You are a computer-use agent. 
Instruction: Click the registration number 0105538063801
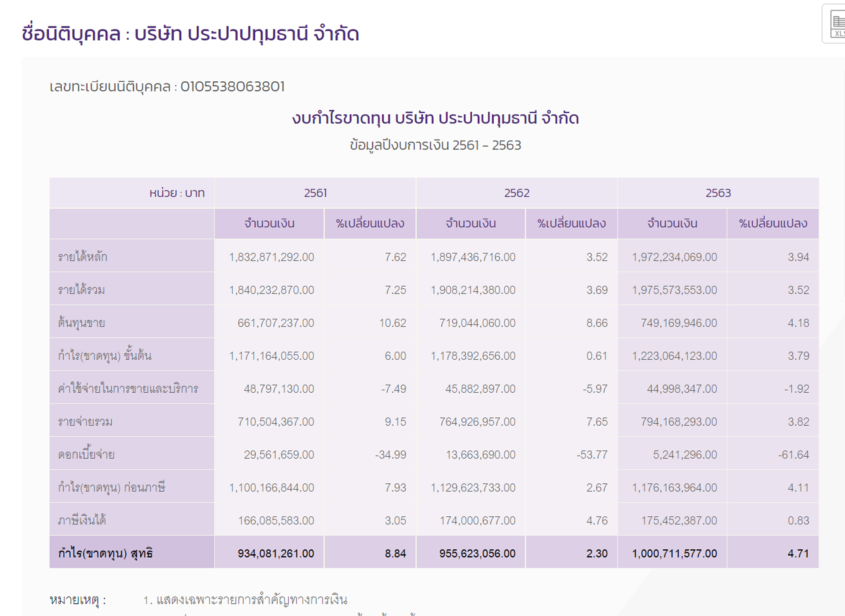click(x=232, y=87)
